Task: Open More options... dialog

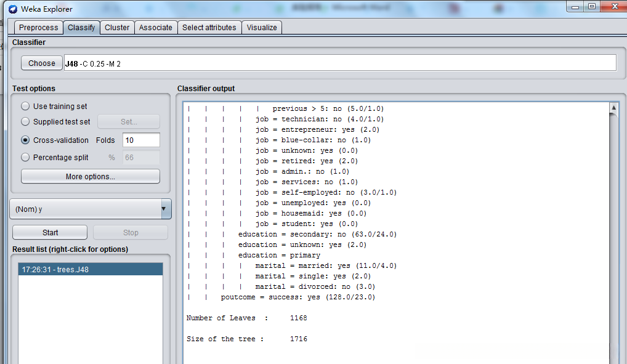Action: (91, 176)
